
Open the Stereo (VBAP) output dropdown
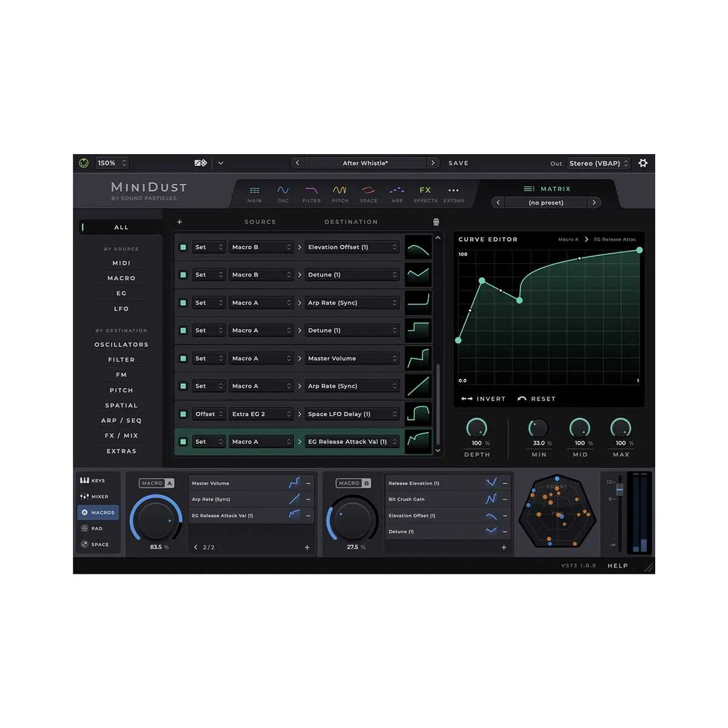point(599,163)
